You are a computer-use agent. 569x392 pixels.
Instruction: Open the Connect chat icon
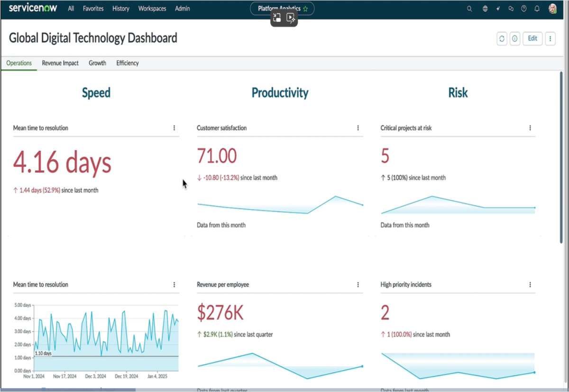coord(511,9)
